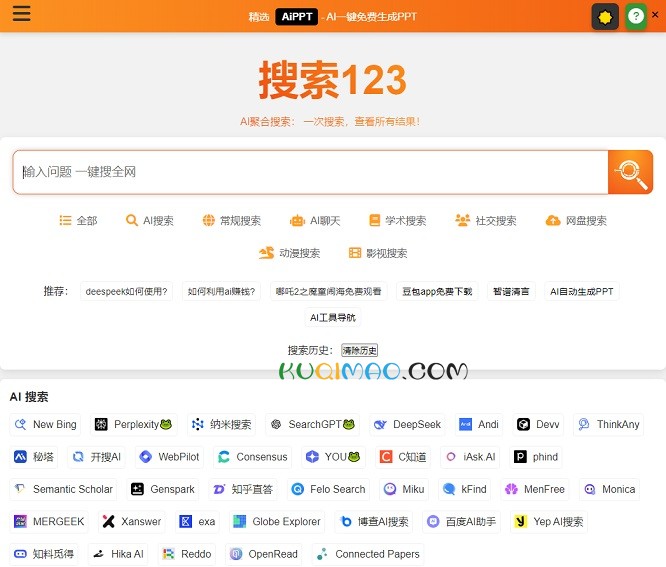The width and height of the screenshot is (666, 567).
Task: Open Reddo engine
Action: coord(186,554)
